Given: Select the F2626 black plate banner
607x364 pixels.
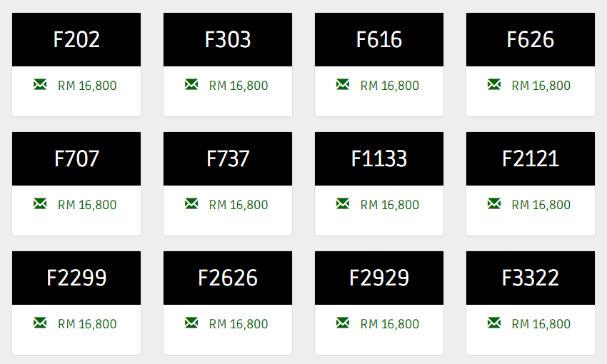Looking at the screenshot, I should pyautogui.click(x=228, y=278).
